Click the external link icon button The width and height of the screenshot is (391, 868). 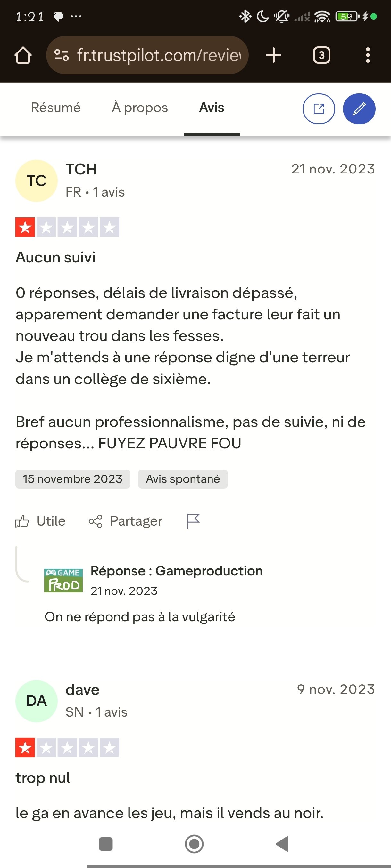[319, 109]
